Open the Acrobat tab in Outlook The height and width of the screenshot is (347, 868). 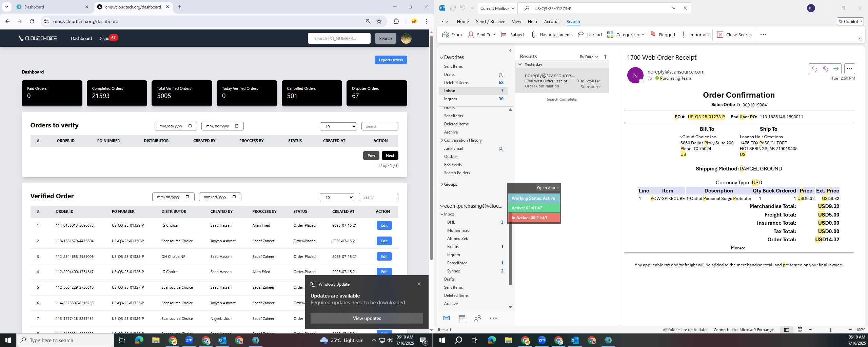(x=552, y=21)
